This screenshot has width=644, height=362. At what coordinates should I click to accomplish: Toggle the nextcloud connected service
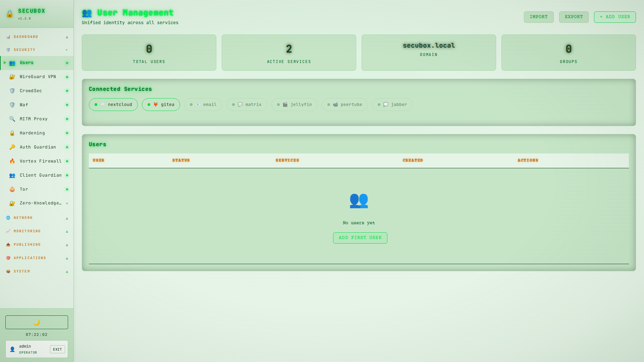click(113, 104)
